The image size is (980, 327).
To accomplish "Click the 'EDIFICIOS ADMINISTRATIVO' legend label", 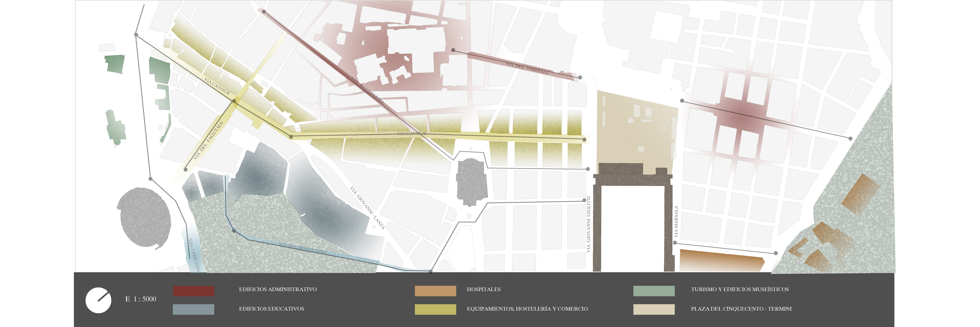I will [278, 289].
